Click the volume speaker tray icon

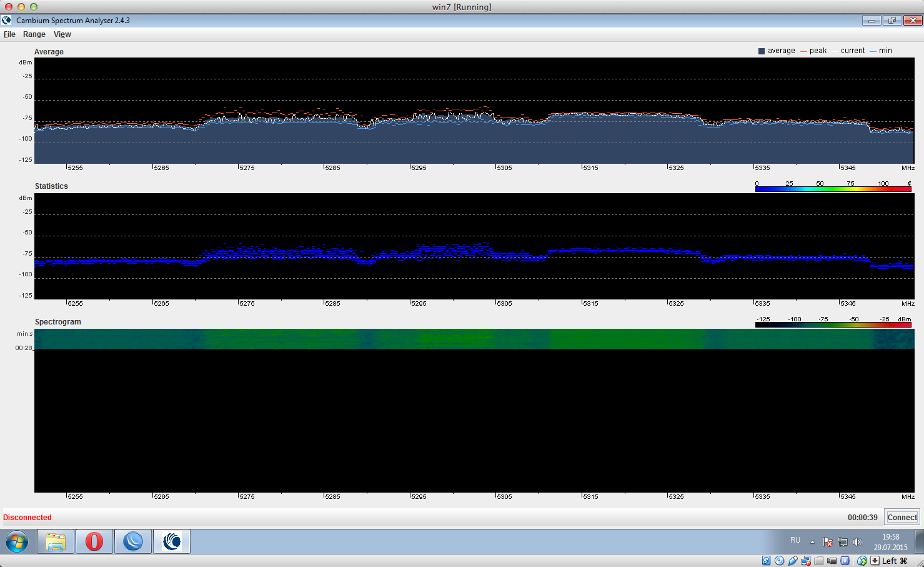(857, 542)
